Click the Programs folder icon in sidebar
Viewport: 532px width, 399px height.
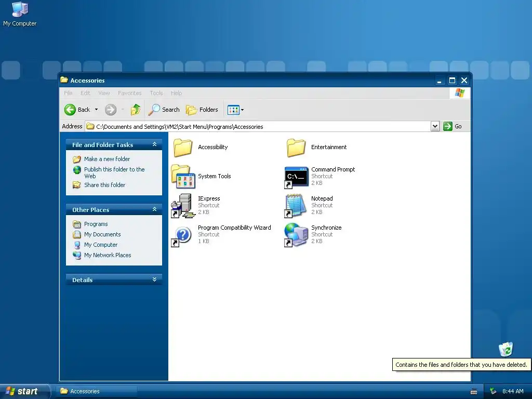[77, 224]
